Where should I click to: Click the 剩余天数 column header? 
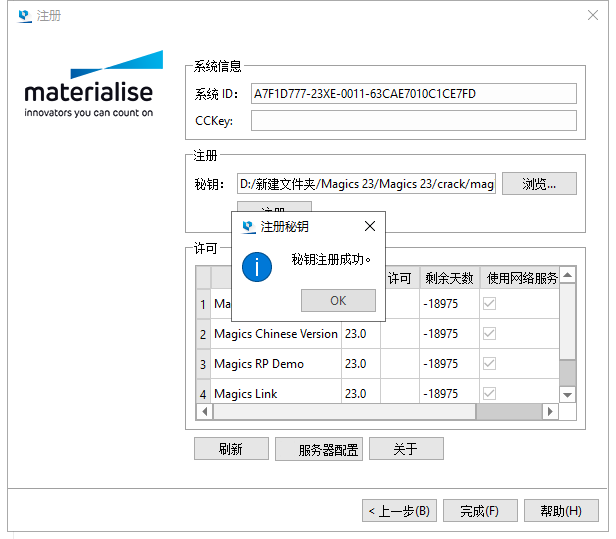click(449, 278)
